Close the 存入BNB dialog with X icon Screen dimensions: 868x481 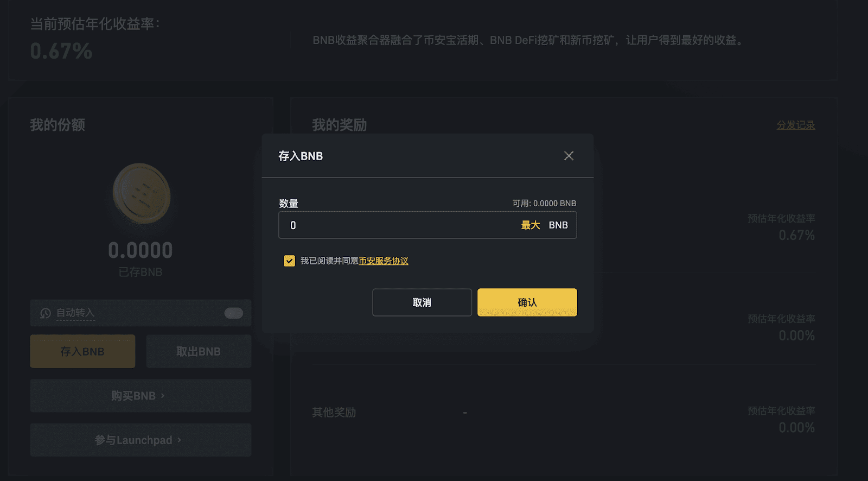tap(569, 156)
